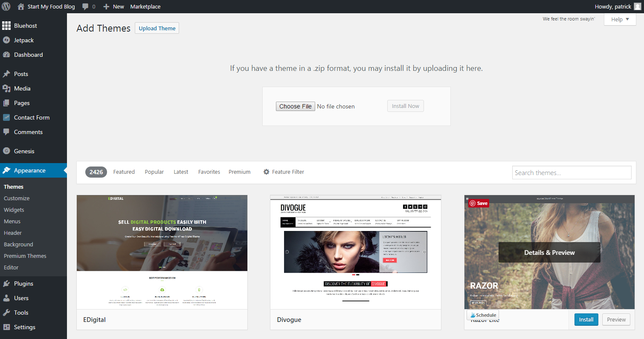Screen dimensions: 644x339
Task: Click the Bluehost grid icon in sidebar
Action: (x=6, y=26)
